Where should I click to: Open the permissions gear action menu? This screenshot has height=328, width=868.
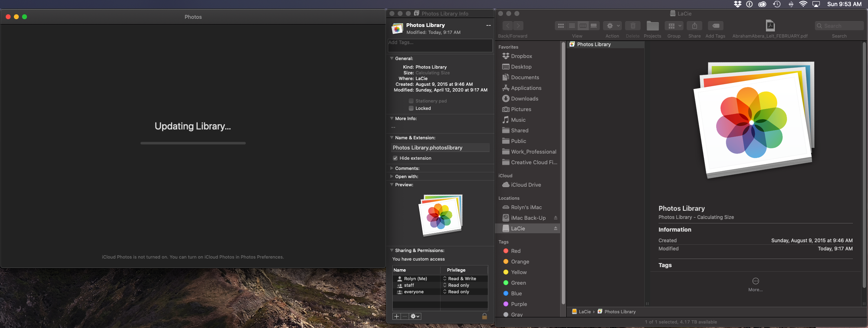pyautogui.click(x=415, y=317)
